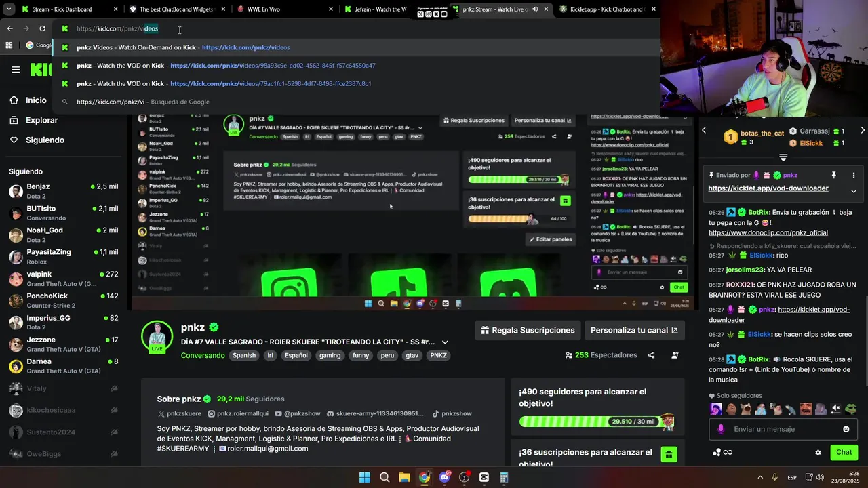Open the pinned message three-dot menu
This screenshot has width=868, height=488.
[x=854, y=175]
